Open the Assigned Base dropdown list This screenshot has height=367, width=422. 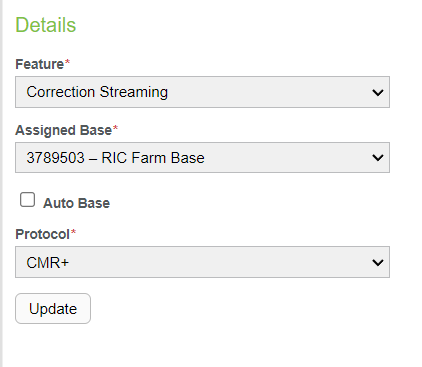[x=202, y=157]
